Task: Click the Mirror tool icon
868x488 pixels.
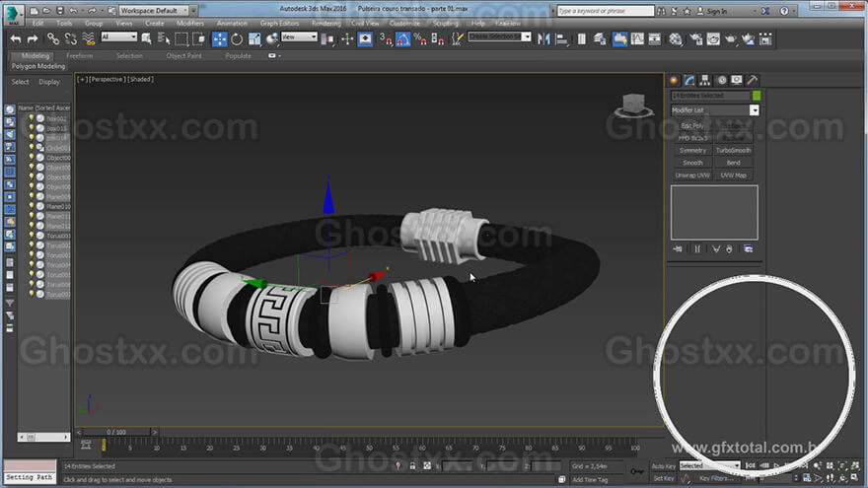Action: (x=543, y=38)
